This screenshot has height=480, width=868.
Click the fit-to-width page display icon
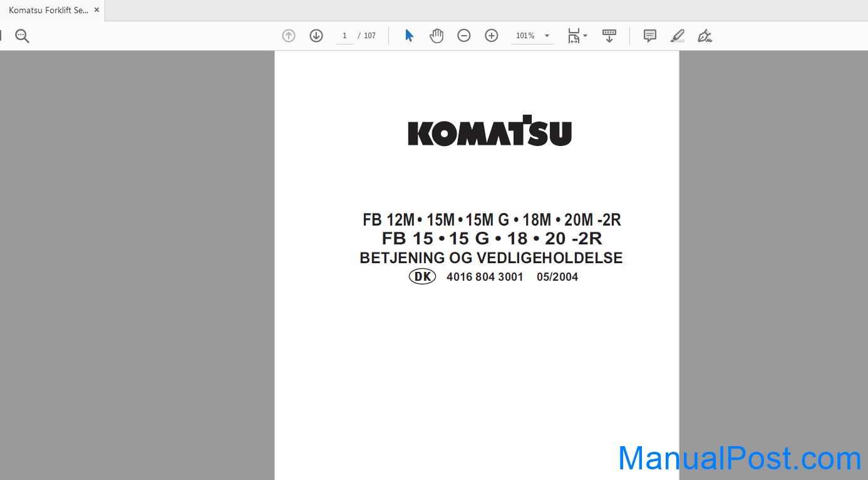tap(574, 36)
